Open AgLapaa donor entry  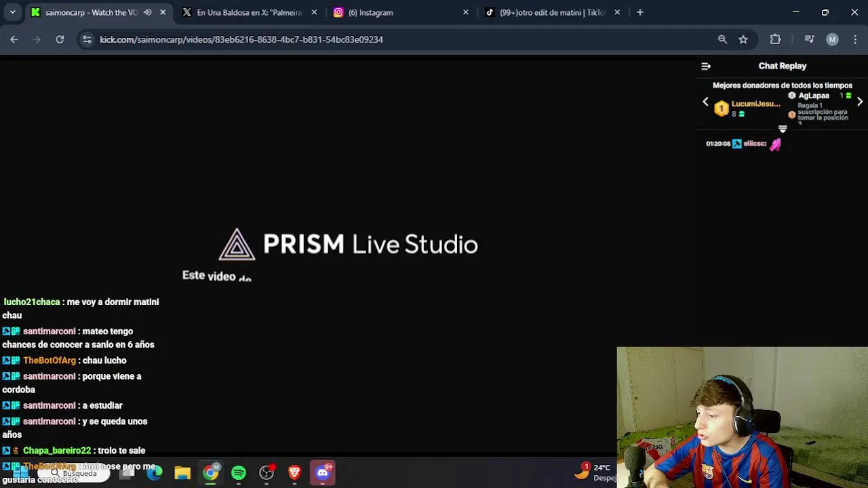[x=814, y=96]
